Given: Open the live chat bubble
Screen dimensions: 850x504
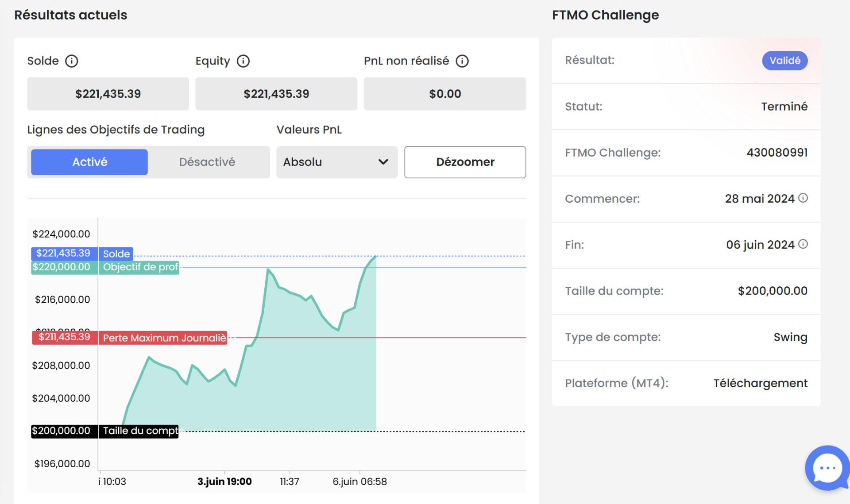Looking at the screenshot, I should [x=827, y=468].
